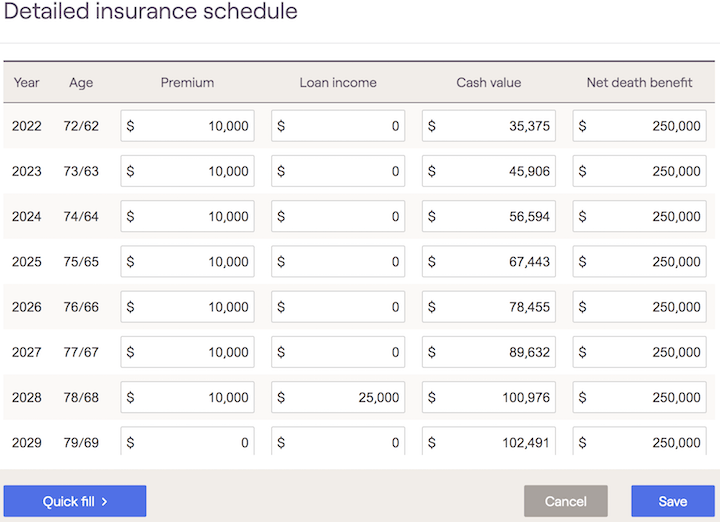Click the 2026 Cash value input
Screen dimensions: 720x522
[489, 307]
